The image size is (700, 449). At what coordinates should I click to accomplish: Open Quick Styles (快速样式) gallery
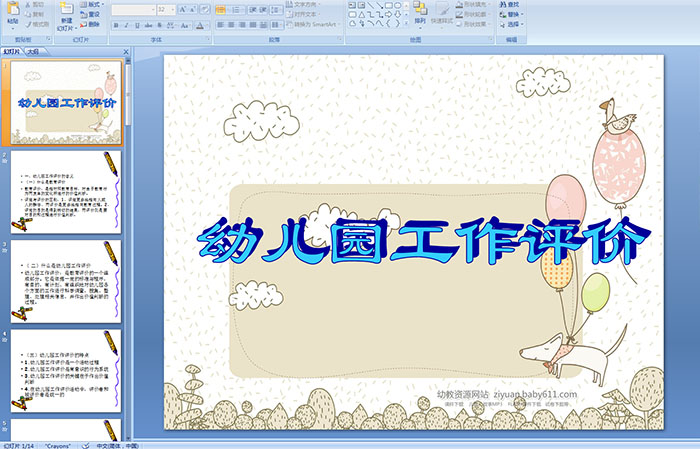pyautogui.click(x=442, y=14)
